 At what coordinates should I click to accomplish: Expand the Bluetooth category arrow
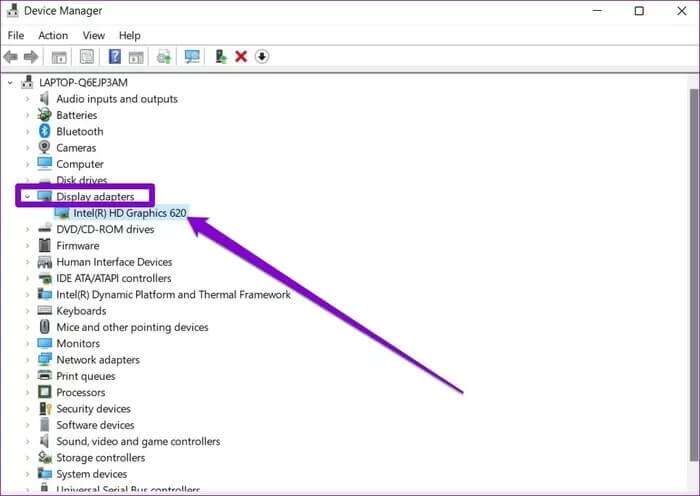click(x=27, y=131)
